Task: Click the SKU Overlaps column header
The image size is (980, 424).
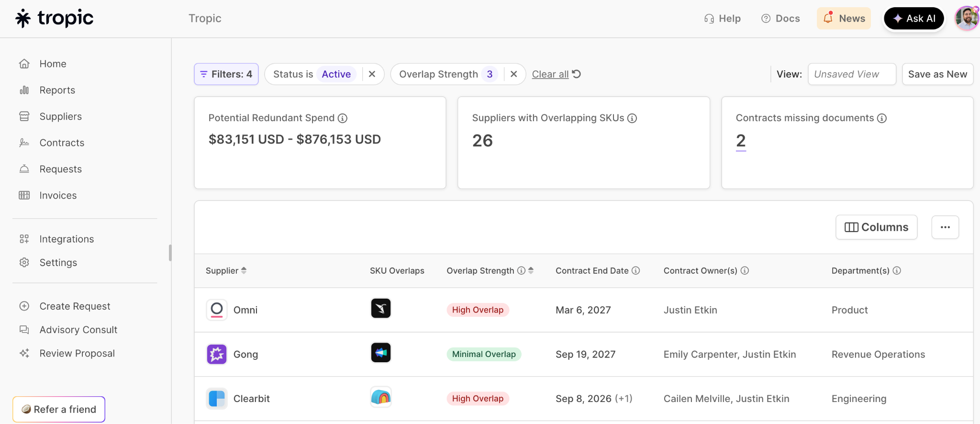Action: 397,271
